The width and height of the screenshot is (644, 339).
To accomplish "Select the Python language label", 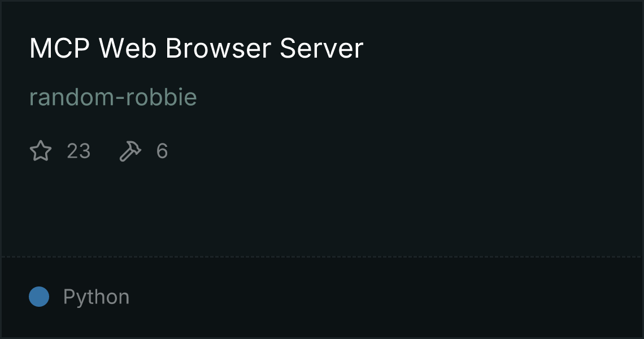I will click(x=96, y=297).
